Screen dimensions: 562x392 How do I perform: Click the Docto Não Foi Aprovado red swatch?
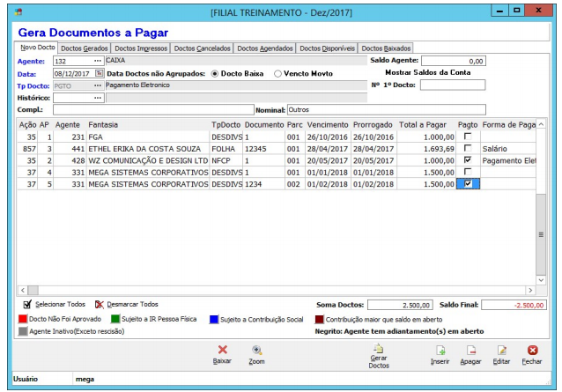(x=23, y=319)
